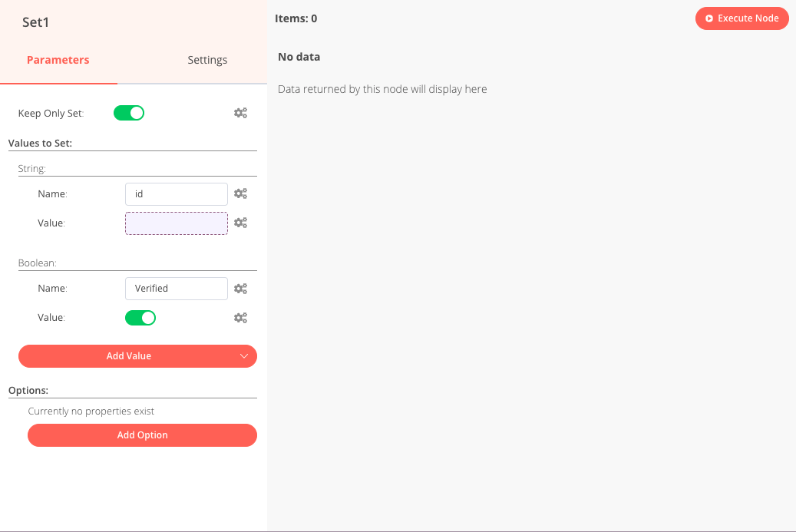796x532 pixels.
Task: Turn off the Boolean Value toggle
Action: 140,318
